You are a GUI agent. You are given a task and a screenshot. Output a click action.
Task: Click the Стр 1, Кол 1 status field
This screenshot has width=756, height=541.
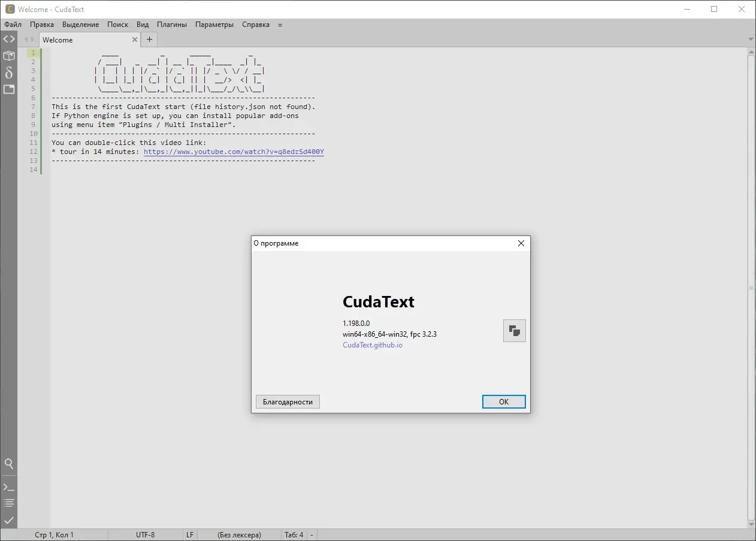tap(55, 534)
